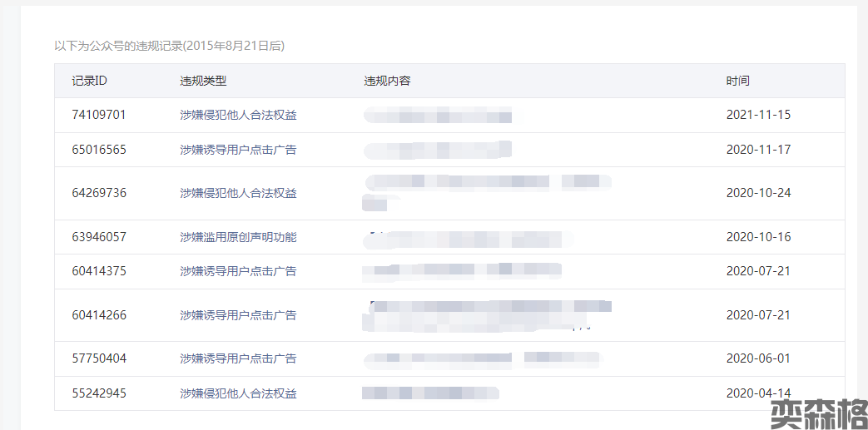
Task: Click the 奕森格 watermark logo
Action: pyautogui.click(x=818, y=415)
